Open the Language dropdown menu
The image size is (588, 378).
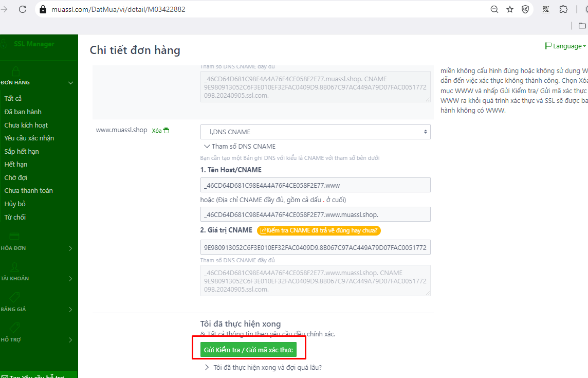pyautogui.click(x=565, y=46)
